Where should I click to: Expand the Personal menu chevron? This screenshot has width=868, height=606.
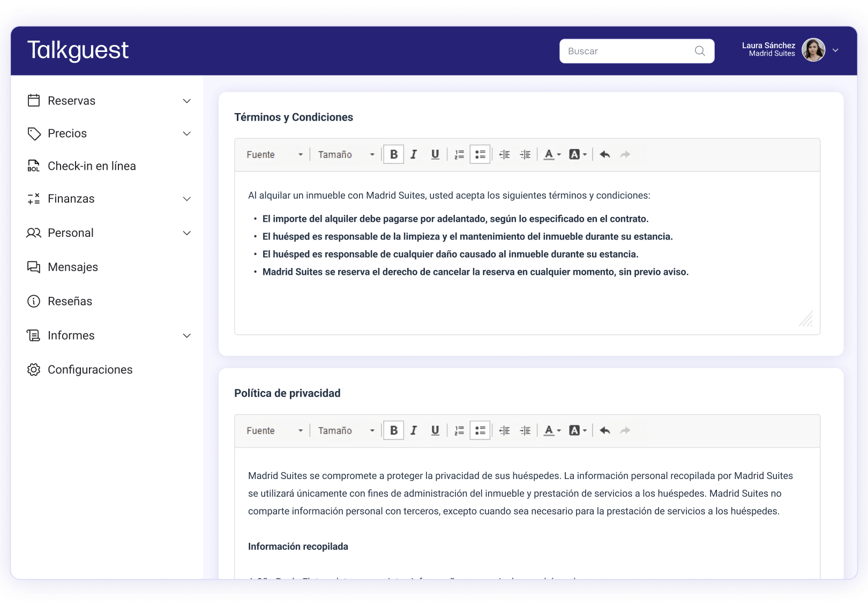pos(187,233)
